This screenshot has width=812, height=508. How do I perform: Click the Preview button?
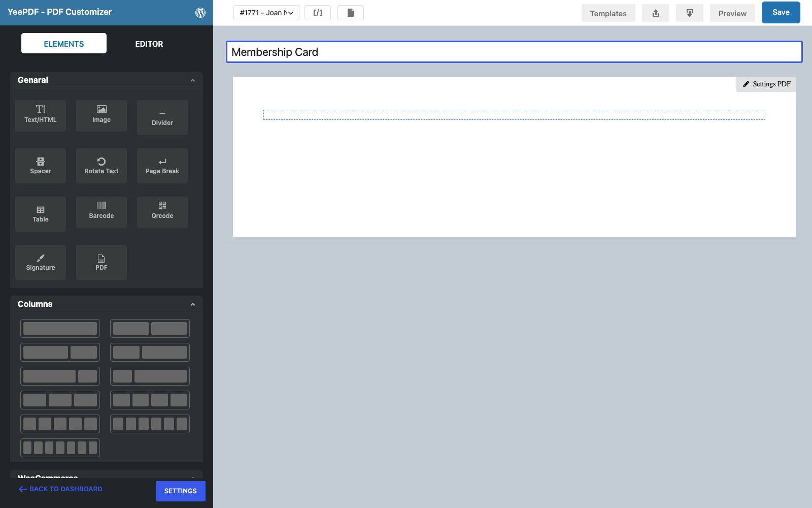(732, 13)
